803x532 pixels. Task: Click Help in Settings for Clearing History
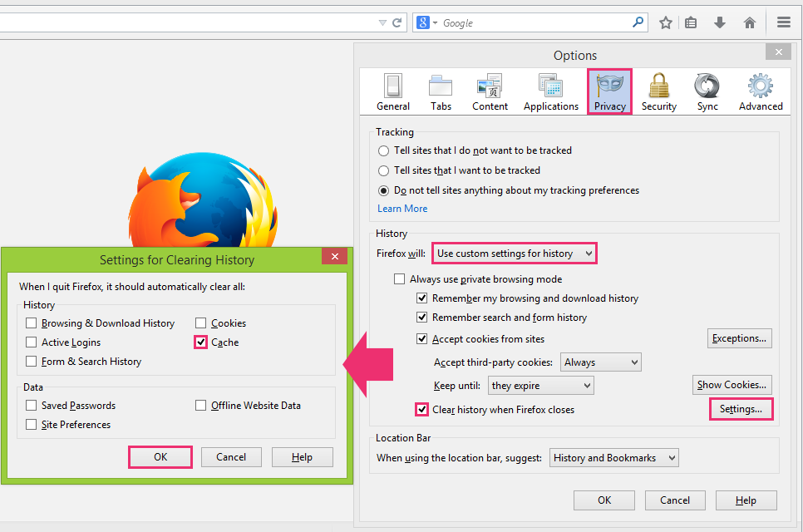pos(302,457)
